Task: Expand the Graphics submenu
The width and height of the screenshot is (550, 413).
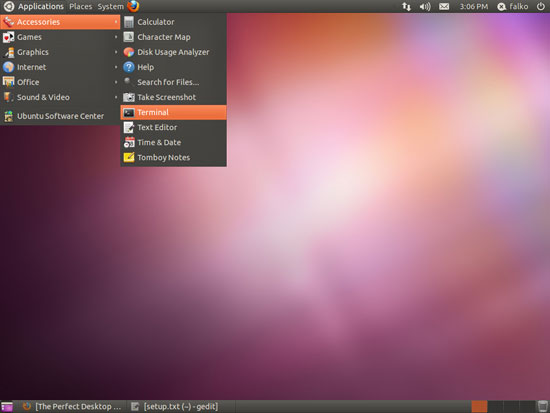Action: pos(60,52)
